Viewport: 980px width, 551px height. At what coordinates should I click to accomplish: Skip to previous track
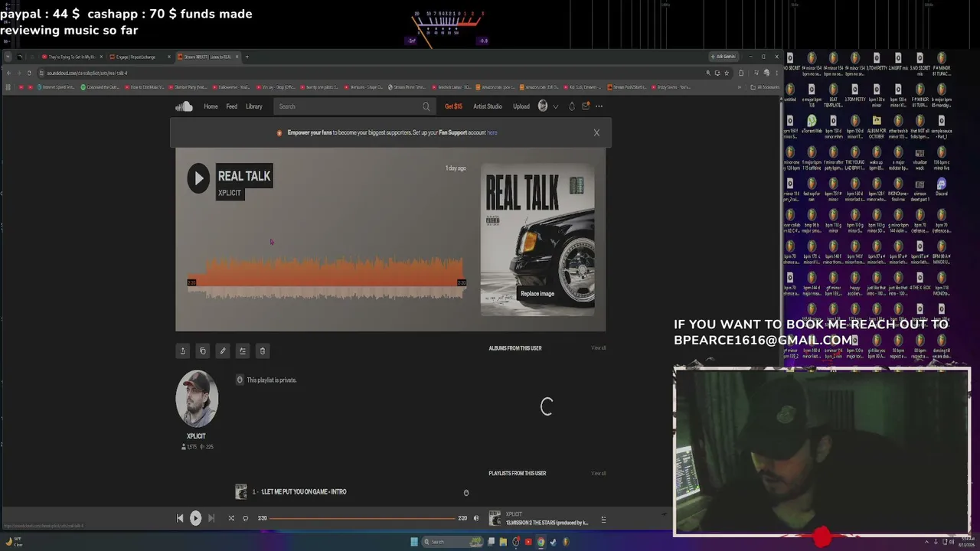pos(180,518)
